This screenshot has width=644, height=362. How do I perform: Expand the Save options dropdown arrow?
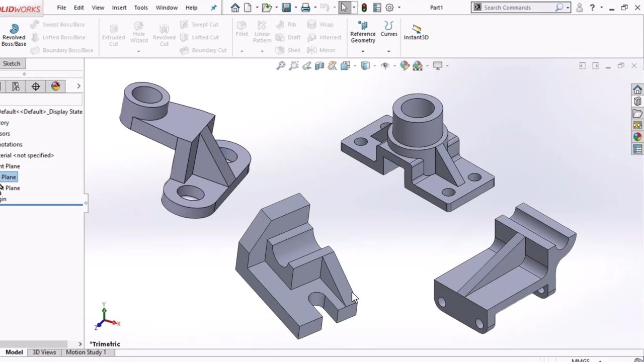[x=295, y=8]
